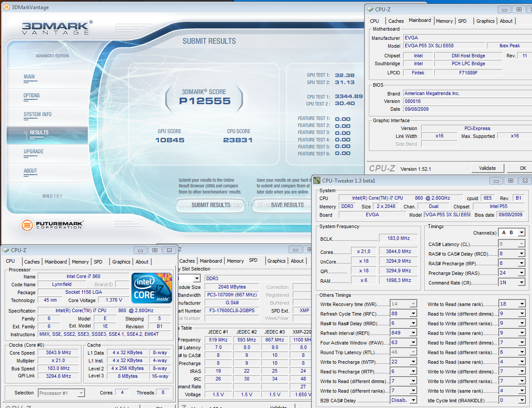532x408 pixels.
Task: Expand the Idle Cycle limit (tRANKIDLE) dropdown
Action: [521, 400]
